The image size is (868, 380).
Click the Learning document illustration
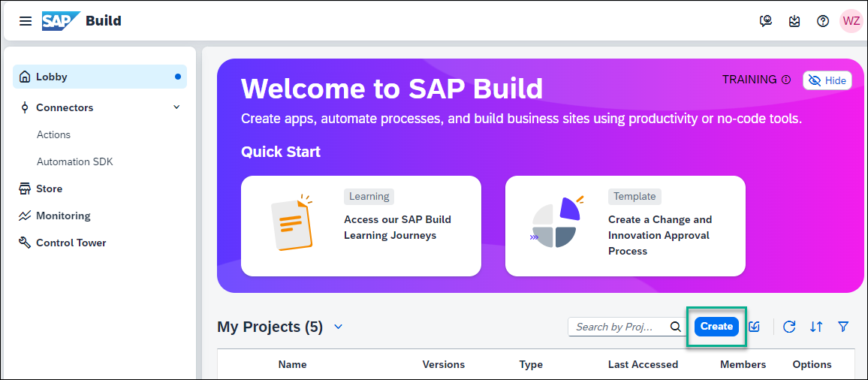click(292, 222)
